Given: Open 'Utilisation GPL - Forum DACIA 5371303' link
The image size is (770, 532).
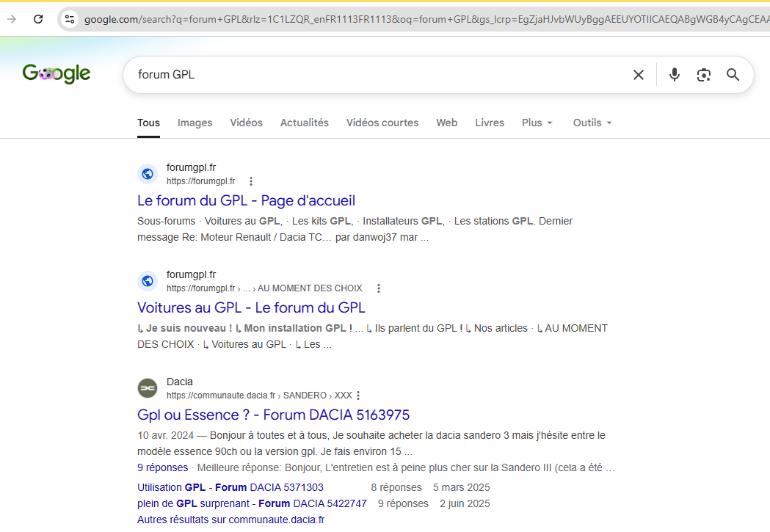Looking at the screenshot, I should tap(230, 487).
